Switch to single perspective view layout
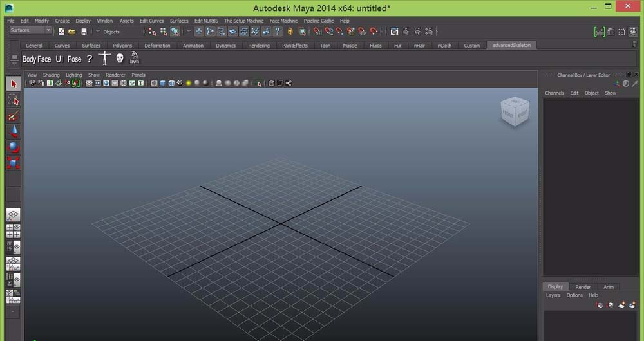644x341 pixels. tap(14, 215)
